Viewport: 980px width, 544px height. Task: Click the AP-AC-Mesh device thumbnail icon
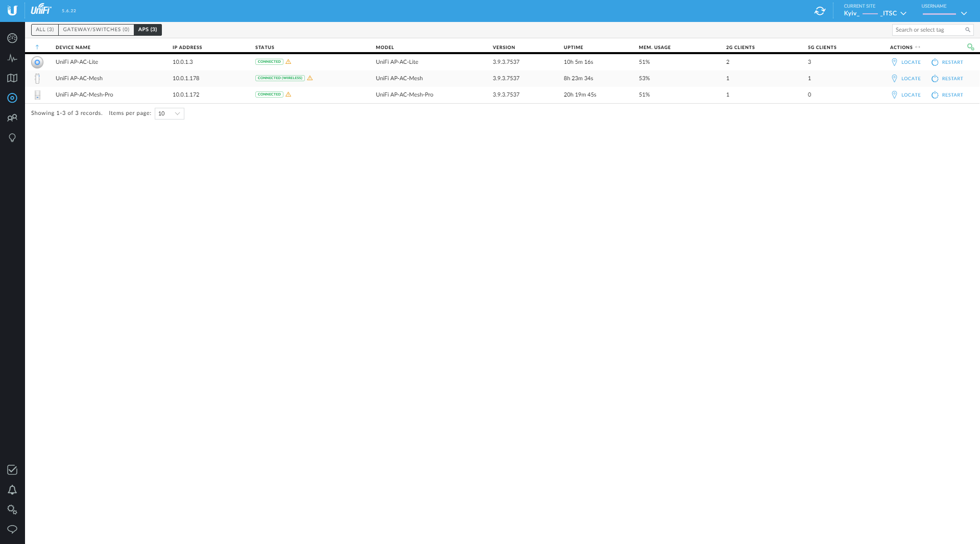click(37, 79)
